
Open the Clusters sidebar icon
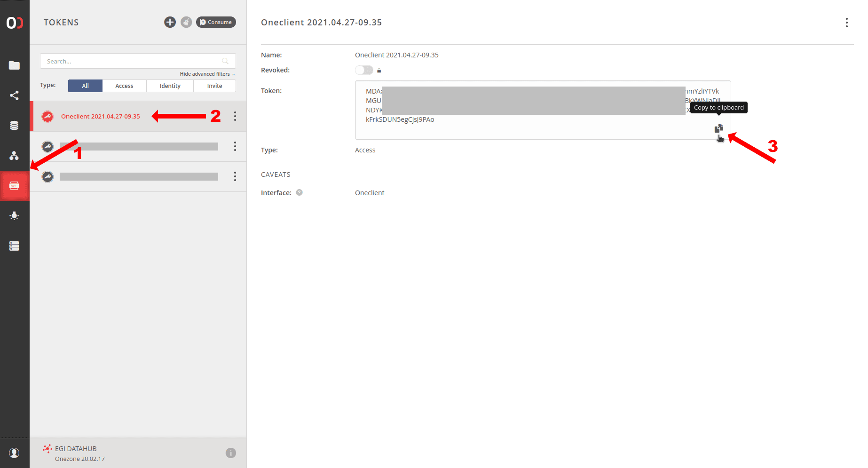[x=15, y=246]
